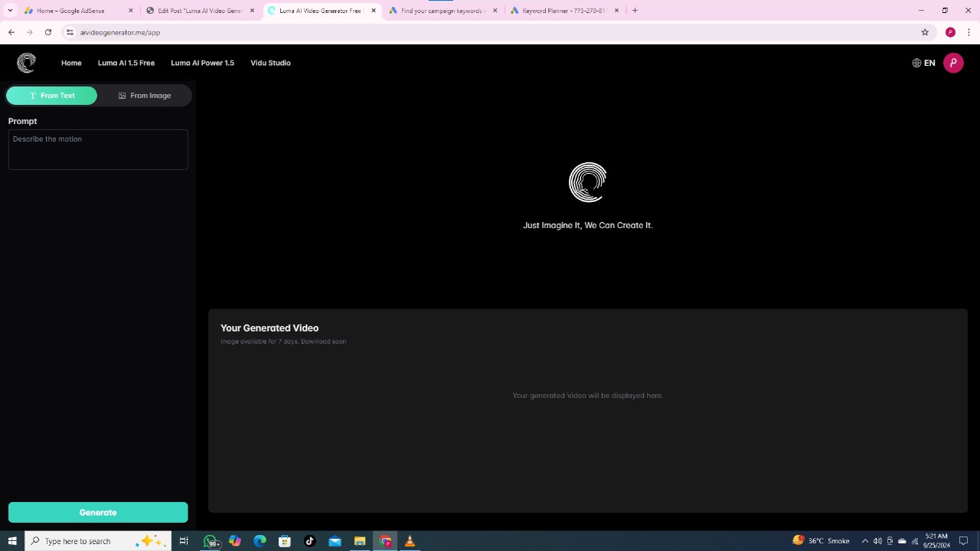Open File Explorer from taskbar
980x551 pixels.
pyautogui.click(x=359, y=541)
